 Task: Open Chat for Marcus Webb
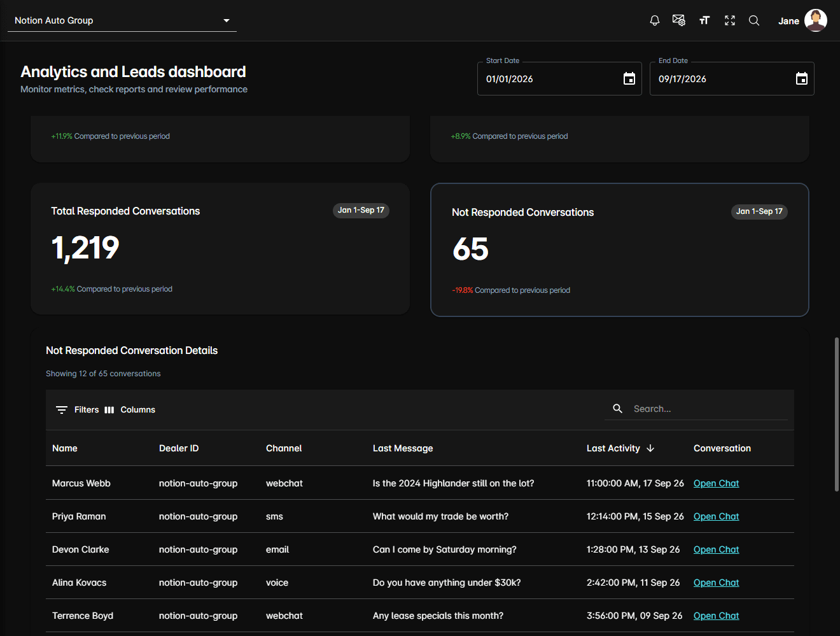[x=716, y=483]
